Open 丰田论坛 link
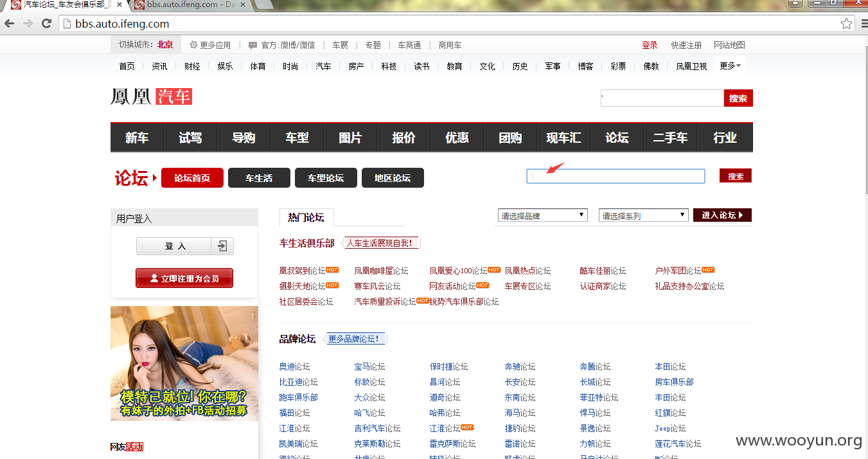 pos(670,397)
